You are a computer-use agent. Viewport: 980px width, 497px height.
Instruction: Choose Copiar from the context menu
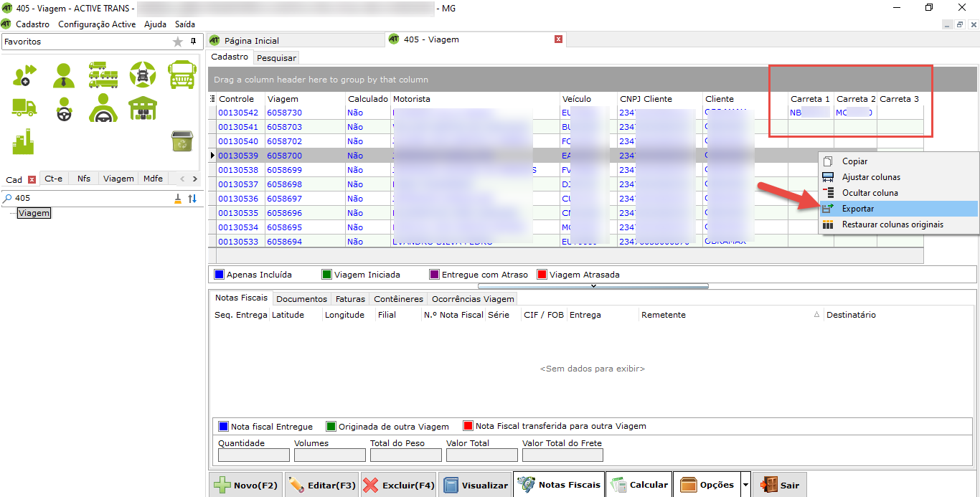coord(899,161)
